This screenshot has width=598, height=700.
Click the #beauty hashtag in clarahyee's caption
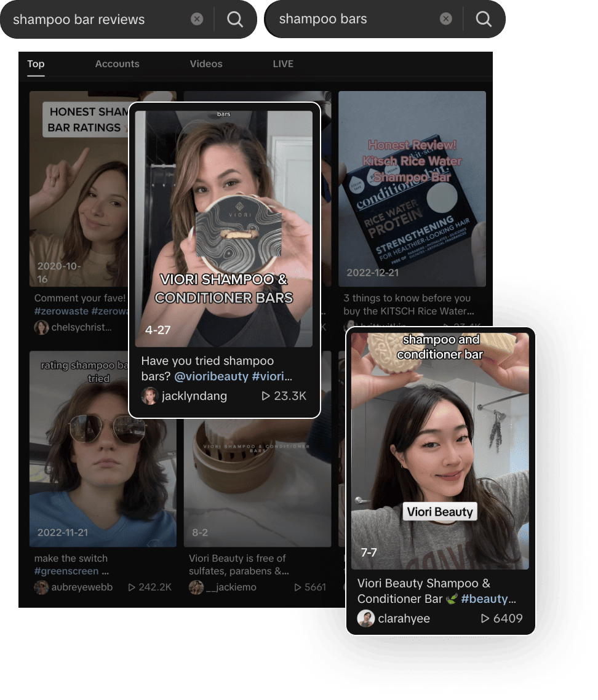coord(485,599)
